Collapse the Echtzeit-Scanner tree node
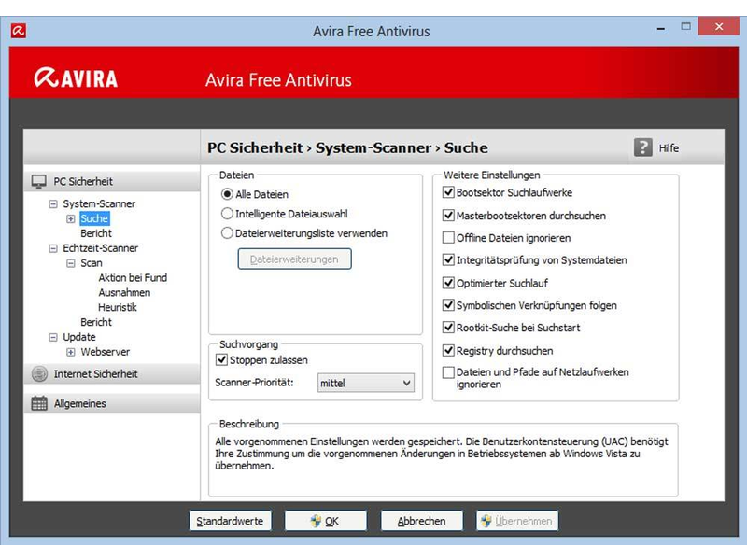The image size is (747, 560). tap(53, 248)
